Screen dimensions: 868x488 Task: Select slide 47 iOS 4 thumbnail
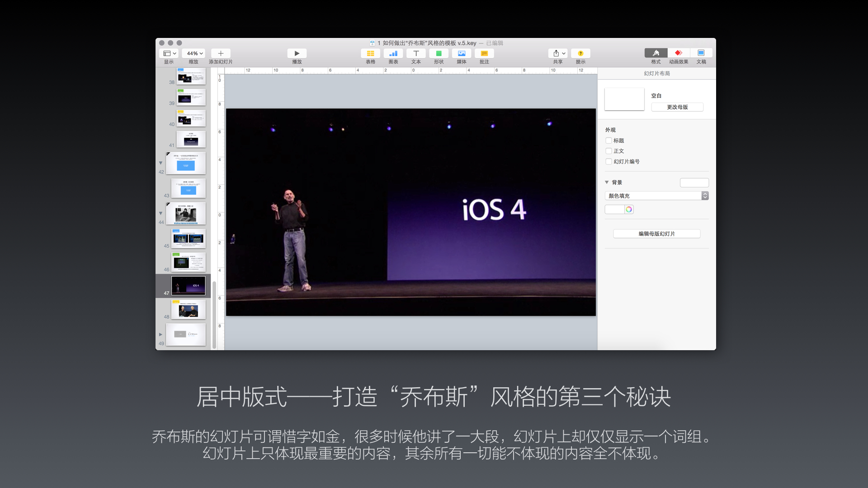click(189, 286)
